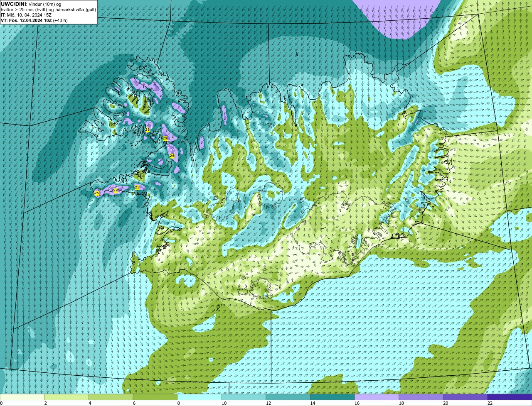The height and width of the screenshot is (406, 532).
Task: Click the 6–8 m/s olive green legend swatch
Action: pos(155,397)
